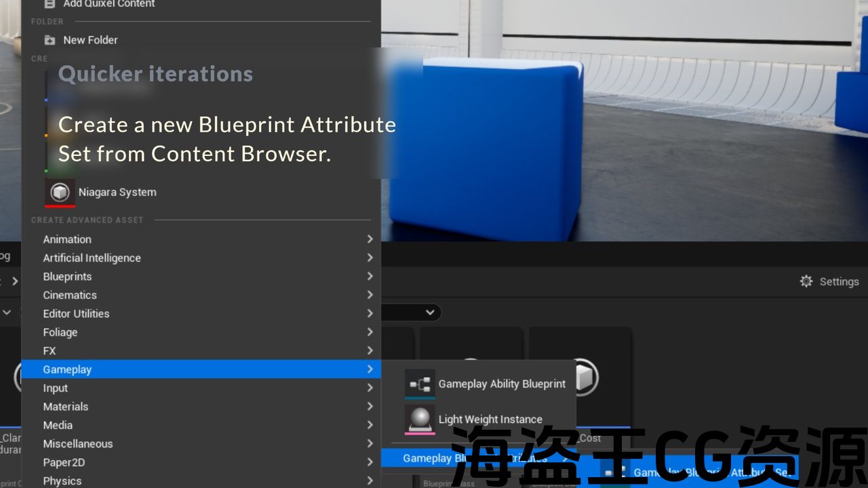Click the Gameplay Ability Blueprint icon

tap(420, 384)
